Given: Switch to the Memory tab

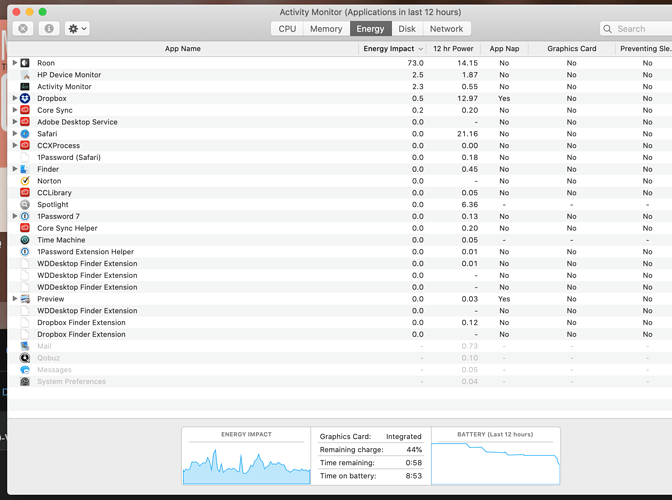Looking at the screenshot, I should point(326,29).
